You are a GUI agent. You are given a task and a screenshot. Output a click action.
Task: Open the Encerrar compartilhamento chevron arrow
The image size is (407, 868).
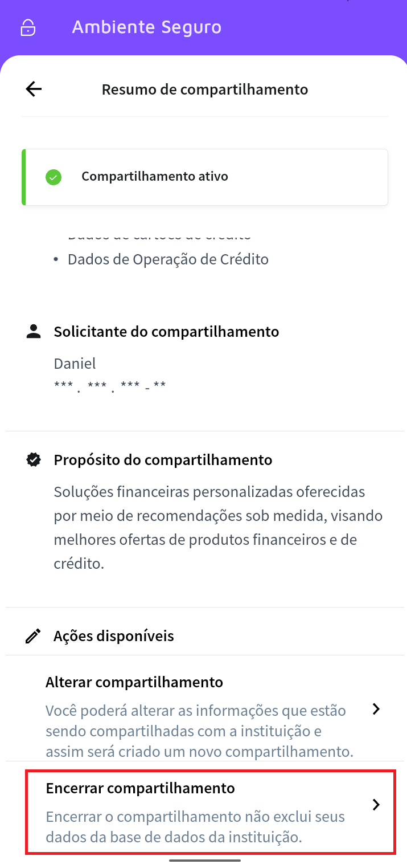[376, 805]
